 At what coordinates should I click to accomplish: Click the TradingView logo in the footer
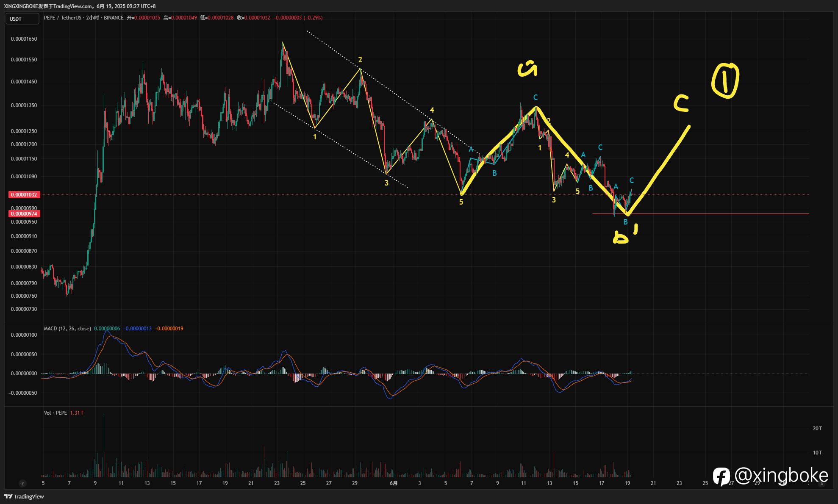tap(24, 496)
